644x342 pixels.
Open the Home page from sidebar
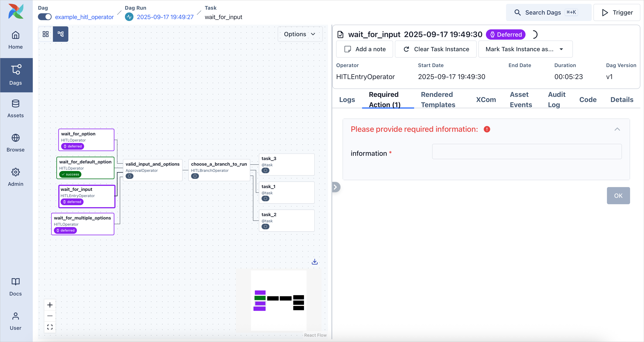pos(15,40)
